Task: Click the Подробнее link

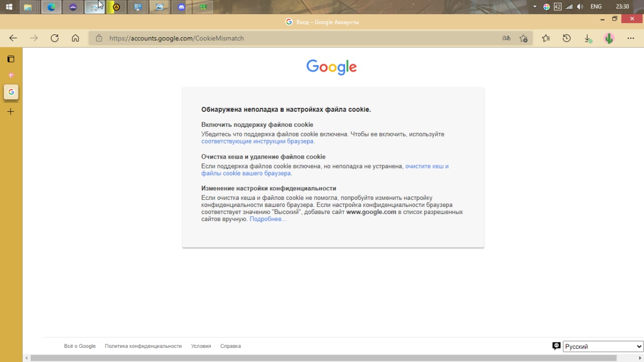Action: 268,219
